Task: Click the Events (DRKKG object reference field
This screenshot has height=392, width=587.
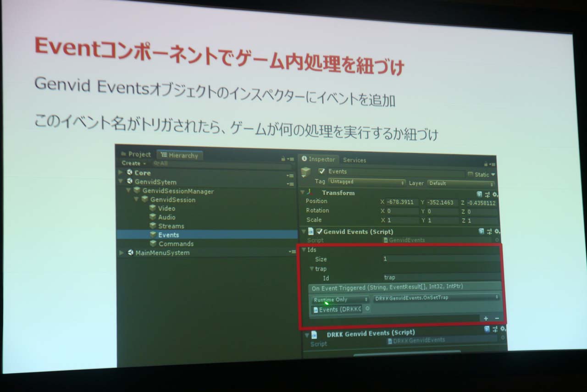Action: point(337,309)
